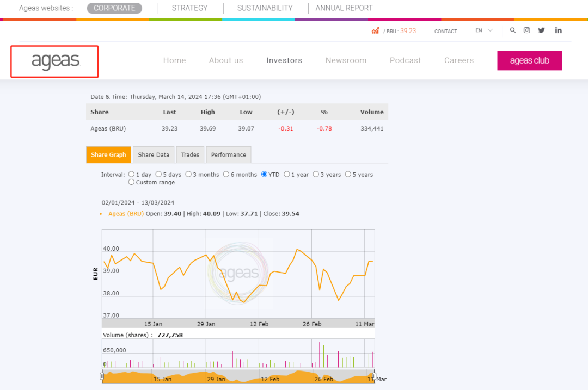Click the 40.00 price axis label
Viewport: 588px width, 390px height.
tap(111, 249)
